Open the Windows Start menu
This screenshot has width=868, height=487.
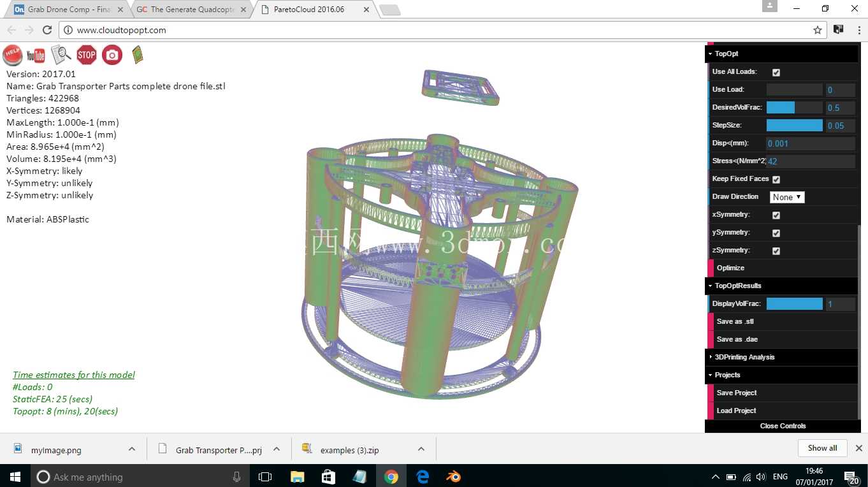[x=15, y=476]
